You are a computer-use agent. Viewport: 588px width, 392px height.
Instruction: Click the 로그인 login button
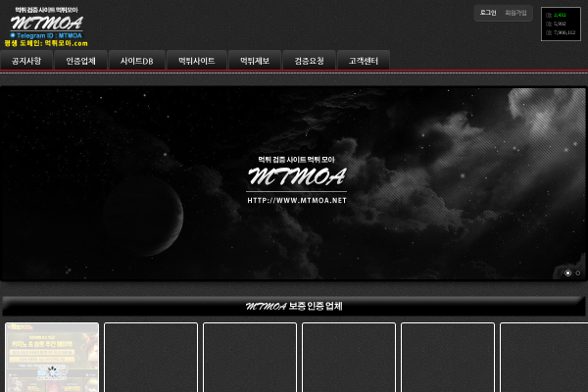coord(488,13)
